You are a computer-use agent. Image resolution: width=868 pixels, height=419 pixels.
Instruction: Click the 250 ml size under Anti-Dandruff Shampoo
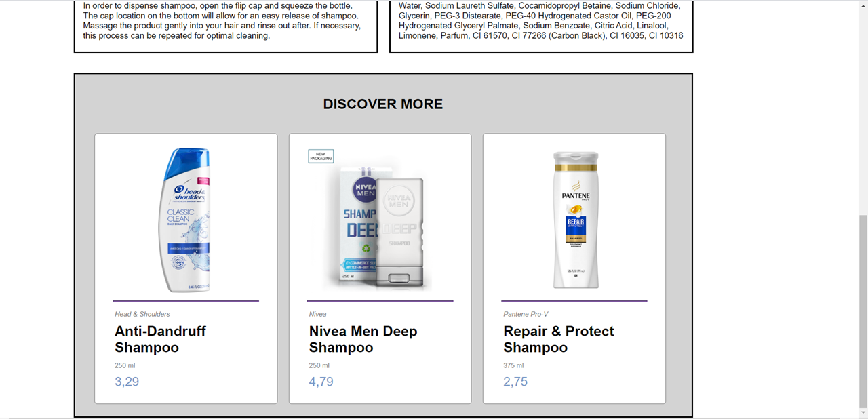(x=125, y=365)
